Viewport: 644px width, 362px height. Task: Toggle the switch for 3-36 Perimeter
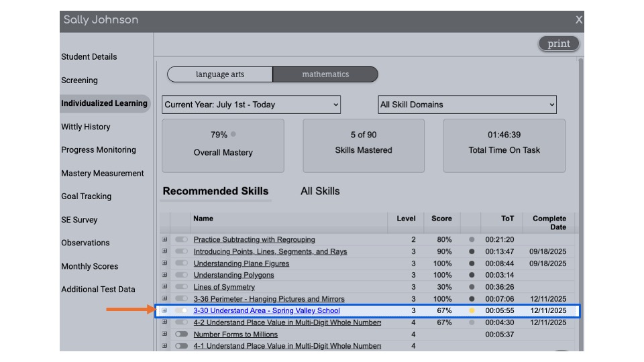(x=181, y=298)
